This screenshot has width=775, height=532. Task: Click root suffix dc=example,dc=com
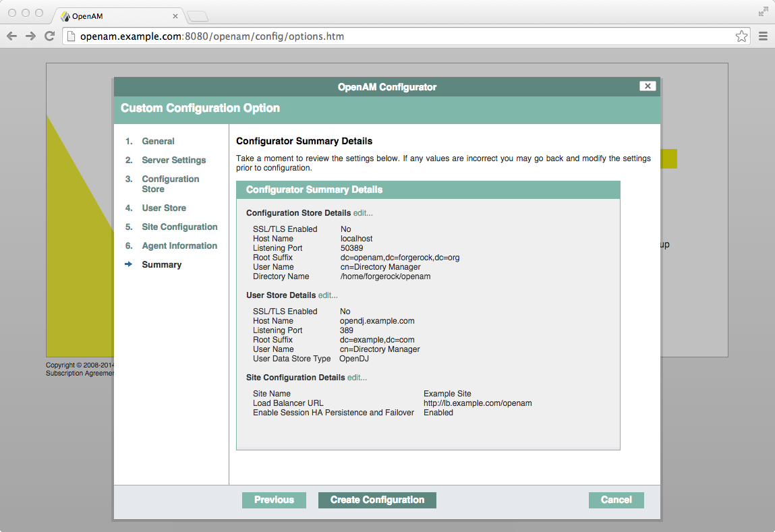pos(377,340)
